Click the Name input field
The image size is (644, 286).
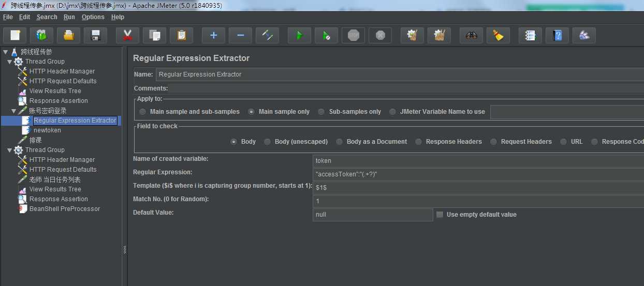(x=400, y=74)
